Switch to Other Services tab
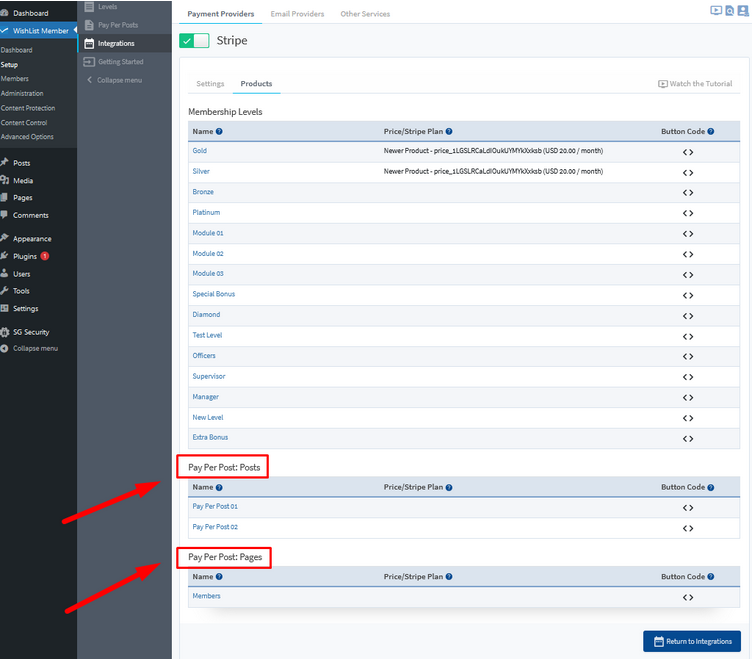This screenshot has width=753, height=659. 365,14
